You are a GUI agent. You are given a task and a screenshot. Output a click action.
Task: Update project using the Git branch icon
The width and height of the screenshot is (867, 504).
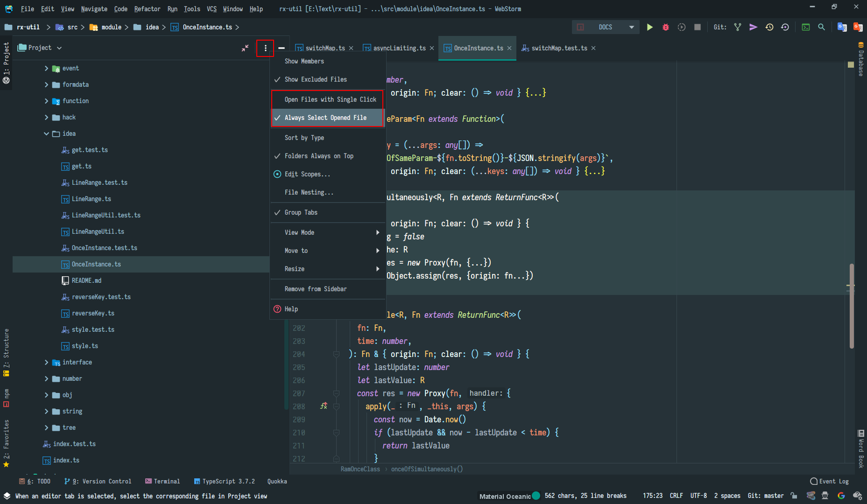click(738, 27)
